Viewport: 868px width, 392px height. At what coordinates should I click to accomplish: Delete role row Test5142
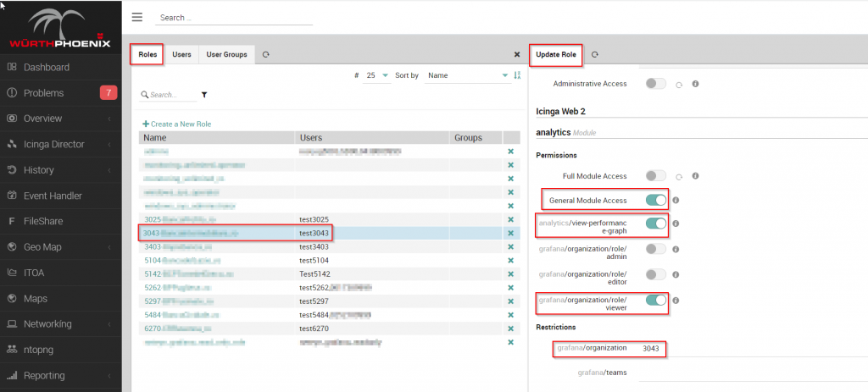click(511, 273)
